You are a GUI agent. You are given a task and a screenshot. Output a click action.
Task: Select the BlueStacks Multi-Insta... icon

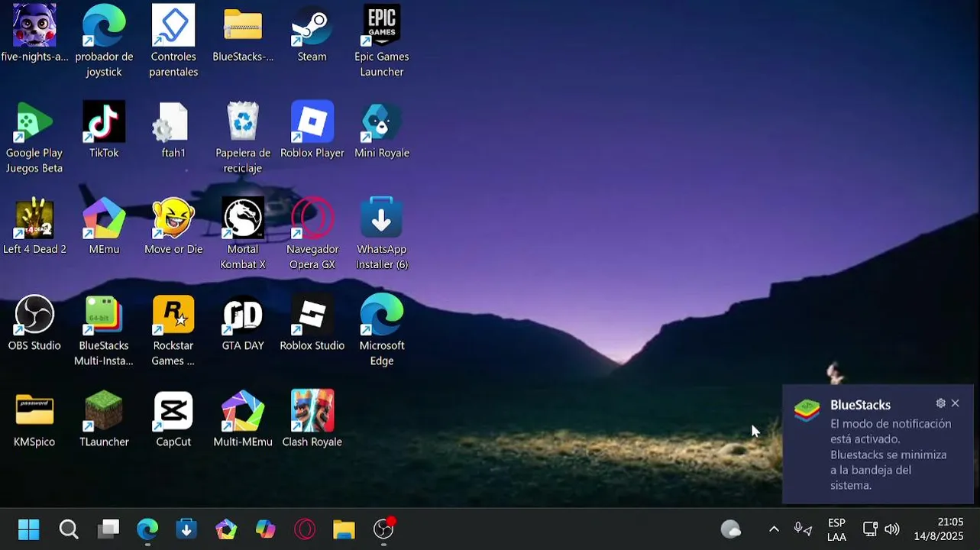(x=104, y=330)
